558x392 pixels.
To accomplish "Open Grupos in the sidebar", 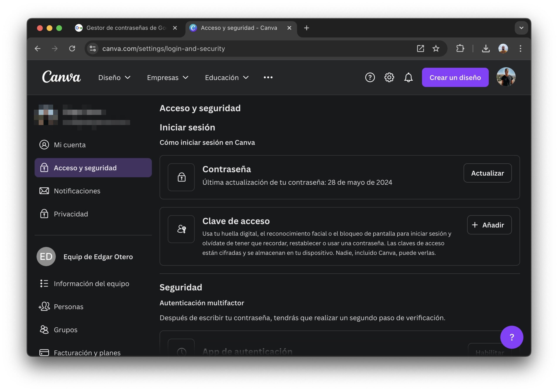I will coord(93,330).
